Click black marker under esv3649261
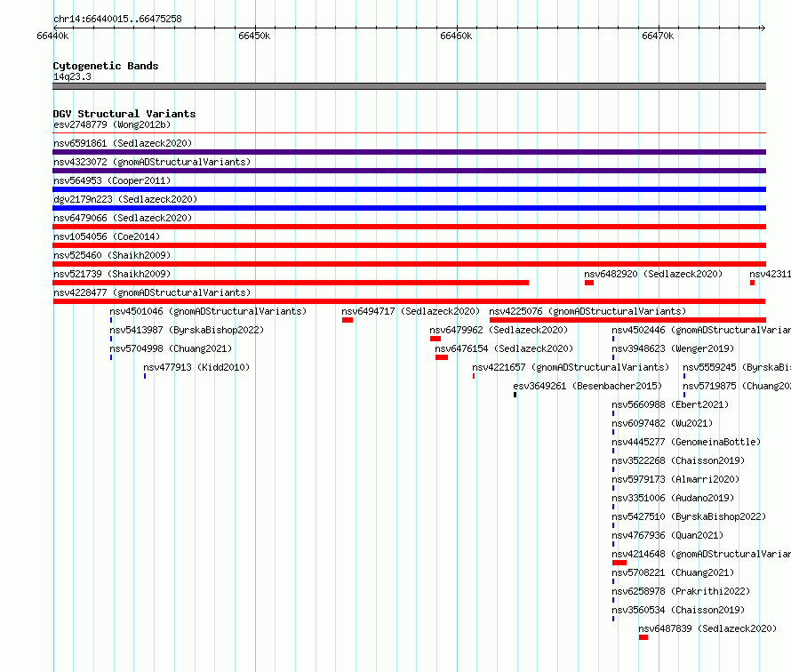 (x=515, y=395)
